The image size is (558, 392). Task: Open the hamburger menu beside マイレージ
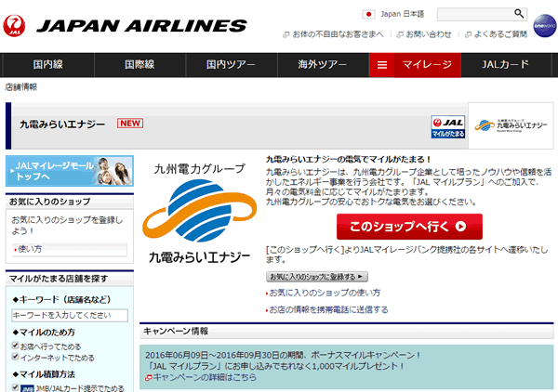tap(382, 65)
